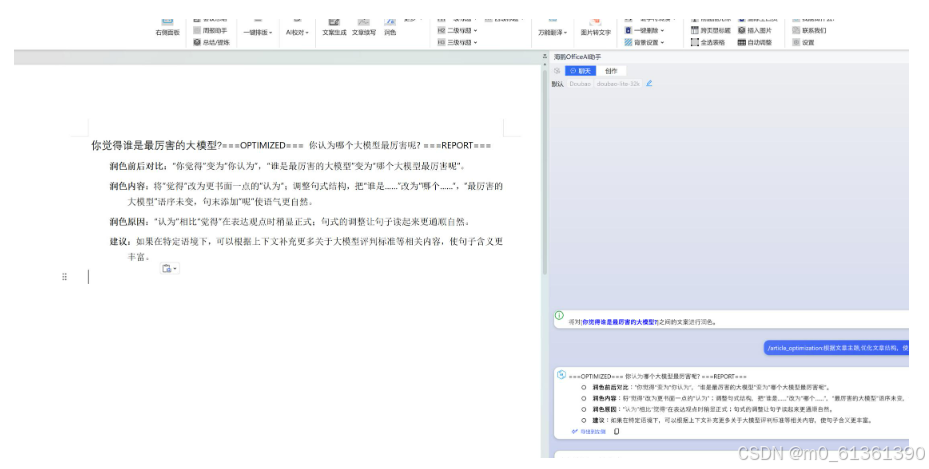The width and height of the screenshot is (929, 469).
Task: Click the 建议 paragraph in document
Action: tap(306, 249)
